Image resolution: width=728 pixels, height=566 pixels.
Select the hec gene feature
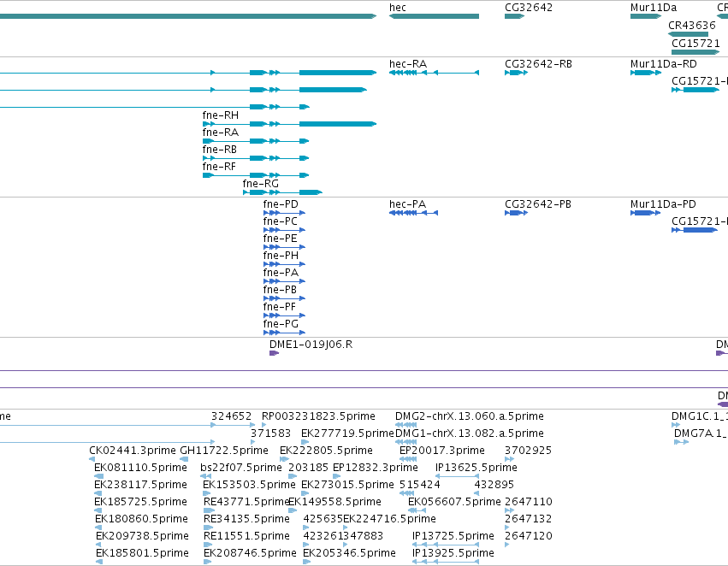point(434,16)
